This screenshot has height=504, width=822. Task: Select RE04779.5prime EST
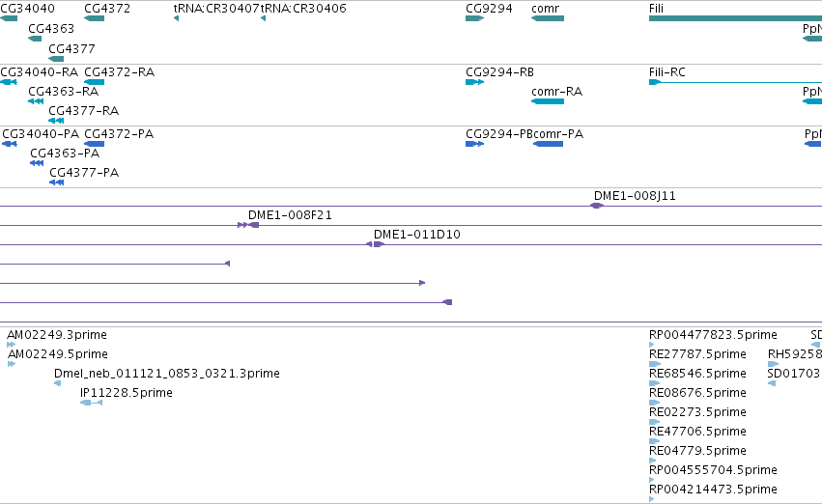[x=653, y=462]
